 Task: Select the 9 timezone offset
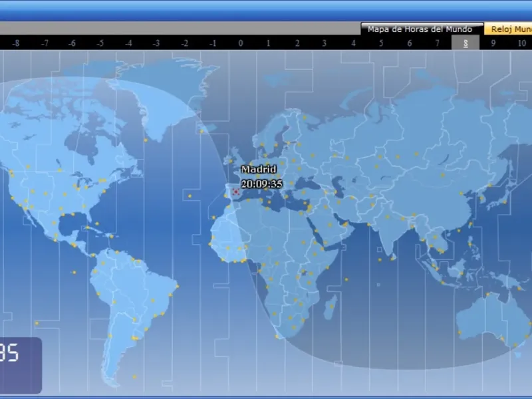coord(493,43)
